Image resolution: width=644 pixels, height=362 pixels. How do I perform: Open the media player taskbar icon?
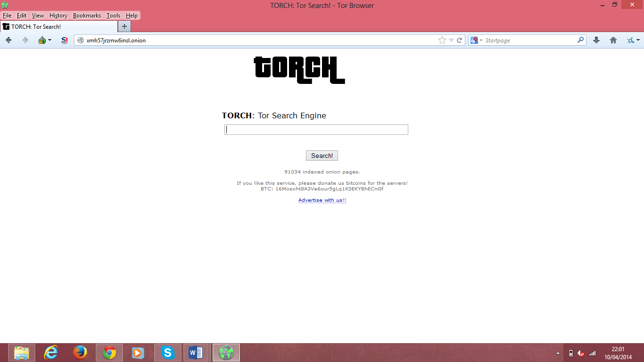click(x=138, y=353)
